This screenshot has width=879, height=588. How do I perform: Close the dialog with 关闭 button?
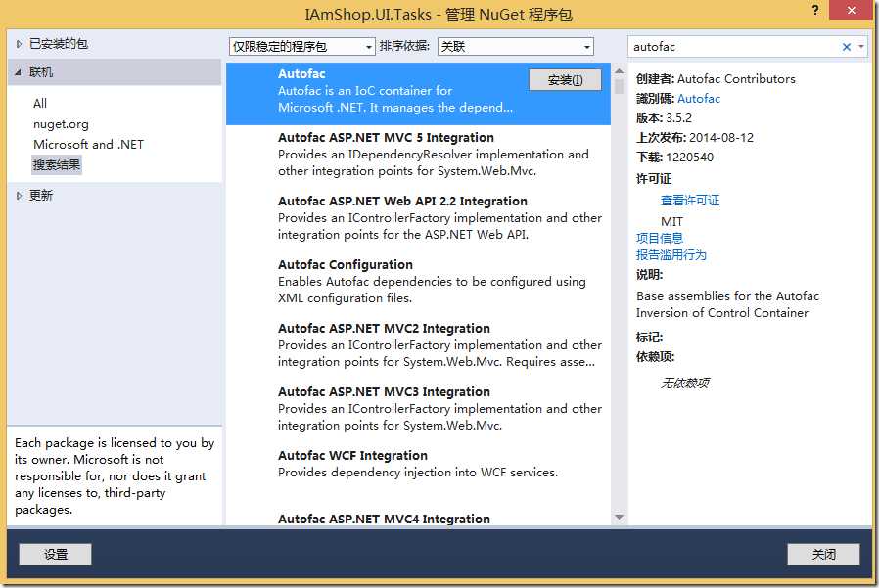823,555
